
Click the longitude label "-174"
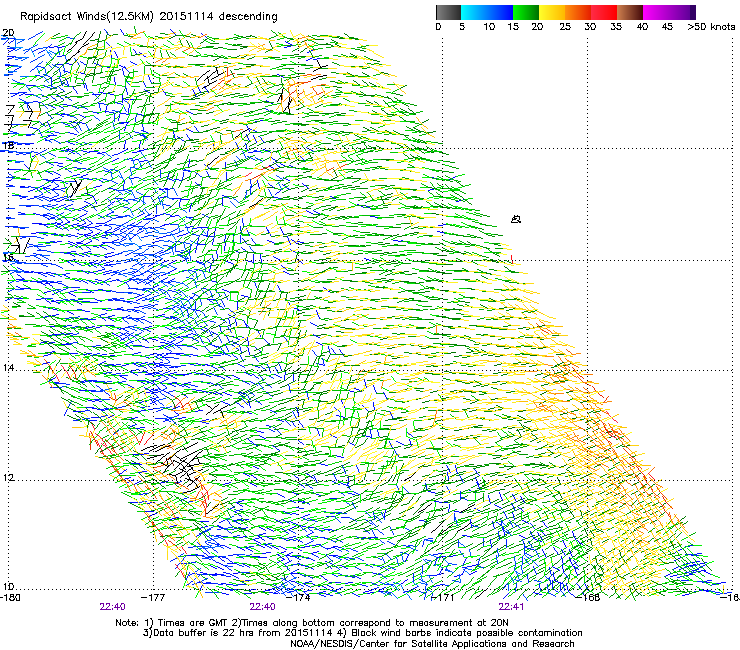[x=299, y=598]
